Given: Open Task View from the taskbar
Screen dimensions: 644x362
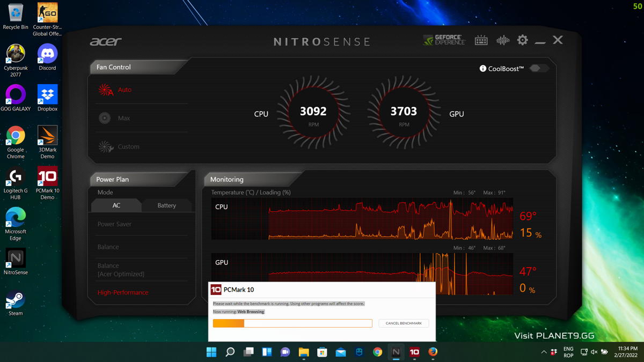Looking at the screenshot, I should pos(248,352).
